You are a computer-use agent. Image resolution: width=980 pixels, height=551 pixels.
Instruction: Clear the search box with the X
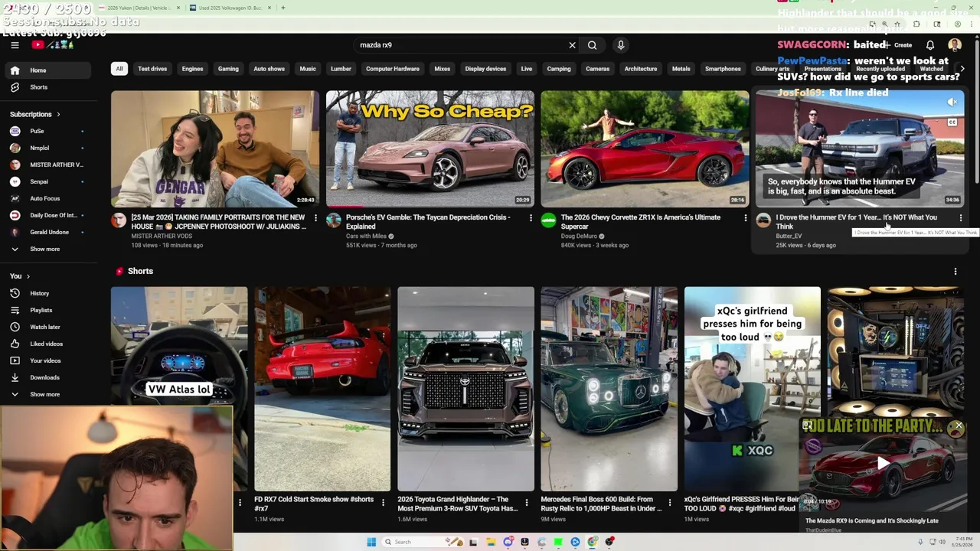(x=572, y=45)
